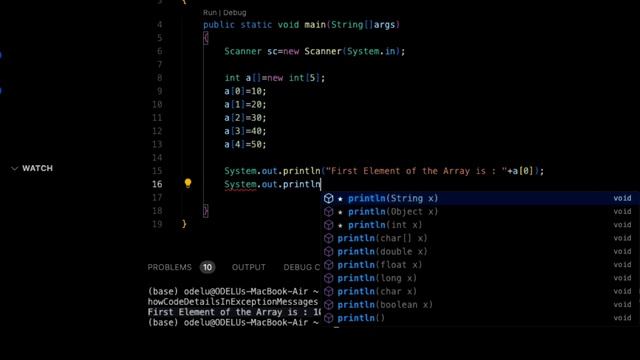The image size is (640, 360).
Task: Pick println(double x) completion
Action: pos(480,251)
